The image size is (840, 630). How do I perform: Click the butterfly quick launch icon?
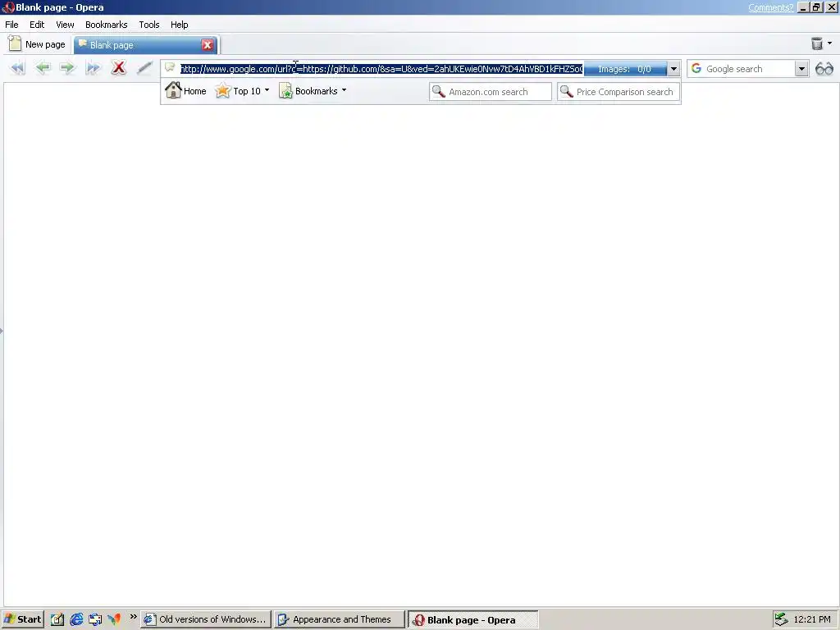114,619
